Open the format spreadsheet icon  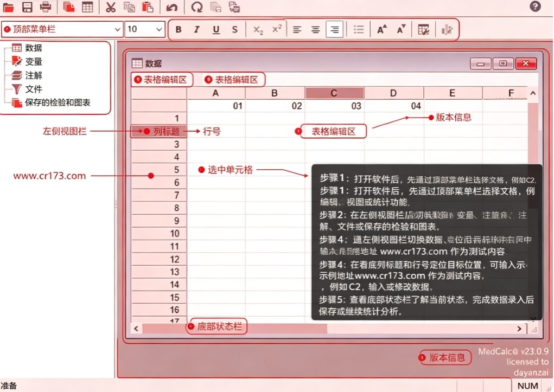pyautogui.click(x=423, y=30)
